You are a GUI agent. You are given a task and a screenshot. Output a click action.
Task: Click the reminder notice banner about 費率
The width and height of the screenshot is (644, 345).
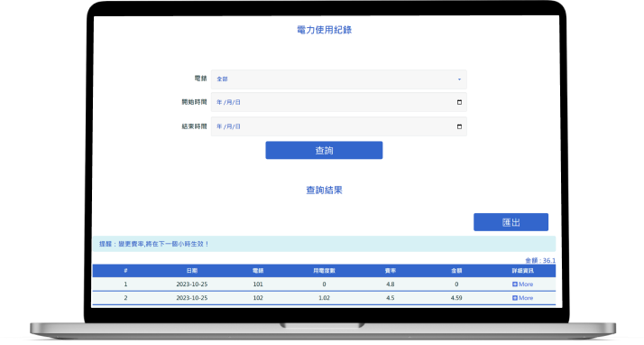click(x=324, y=244)
